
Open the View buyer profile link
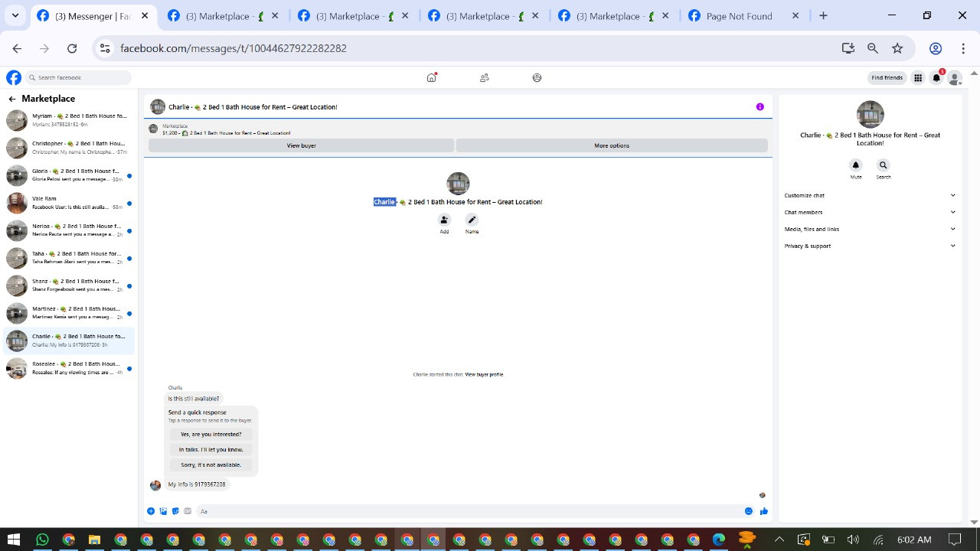pyautogui.click(x=484, y=374)
